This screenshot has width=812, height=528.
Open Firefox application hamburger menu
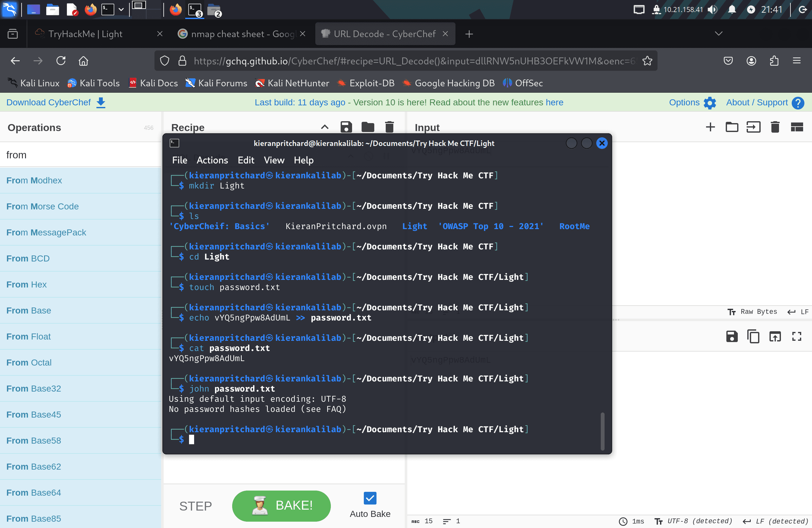[x=796, y=61]
